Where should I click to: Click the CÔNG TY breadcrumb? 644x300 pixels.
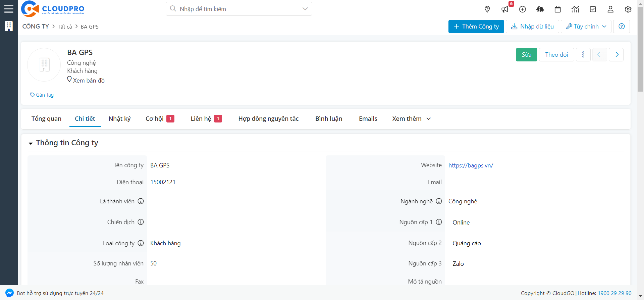click(x=36, y=27)
